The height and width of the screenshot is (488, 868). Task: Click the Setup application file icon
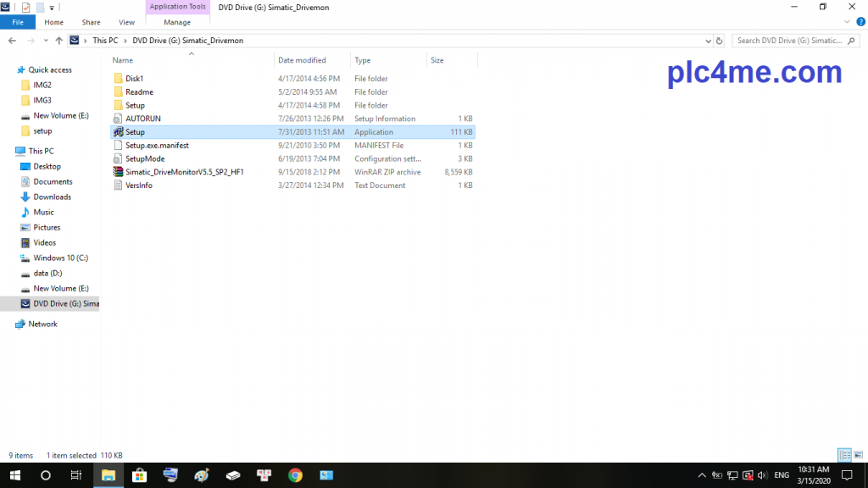(x=119, y=132)
